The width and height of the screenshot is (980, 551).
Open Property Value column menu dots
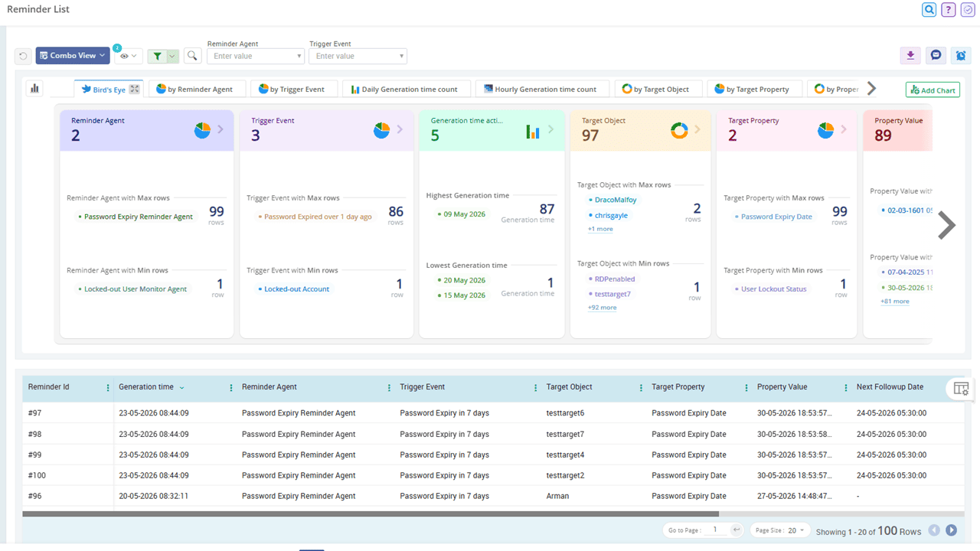coord(846,388)
